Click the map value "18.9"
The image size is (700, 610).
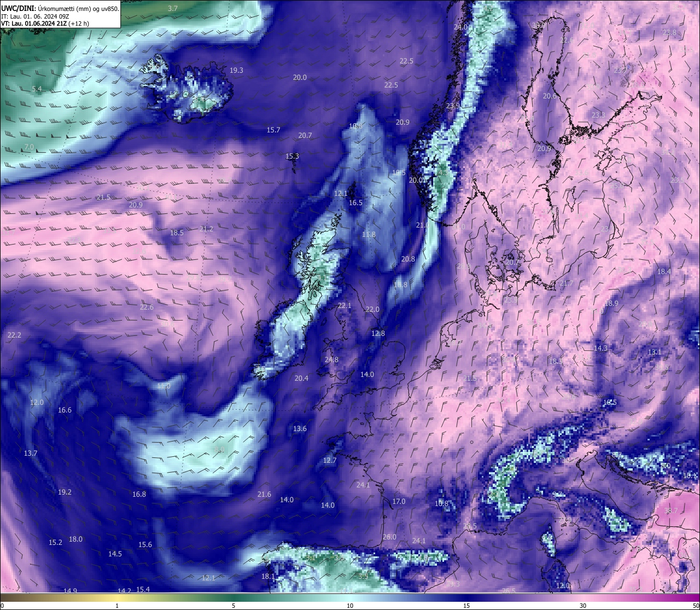611,303
